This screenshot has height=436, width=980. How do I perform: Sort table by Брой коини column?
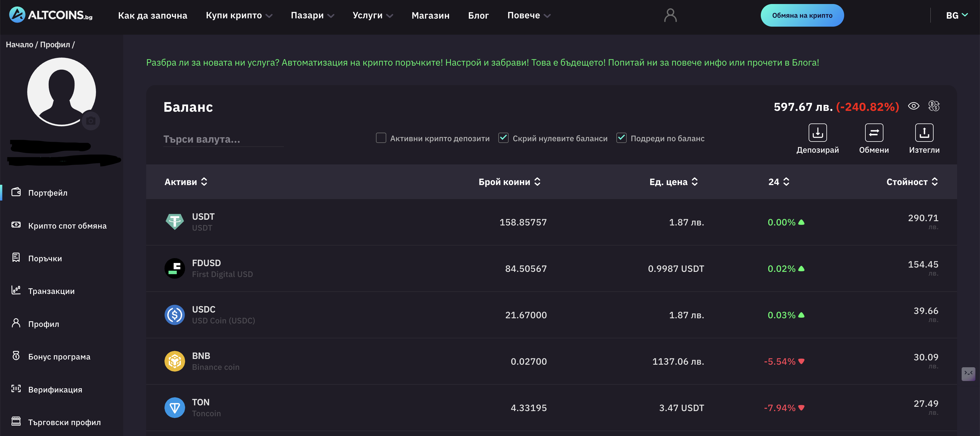pos(509,182)
